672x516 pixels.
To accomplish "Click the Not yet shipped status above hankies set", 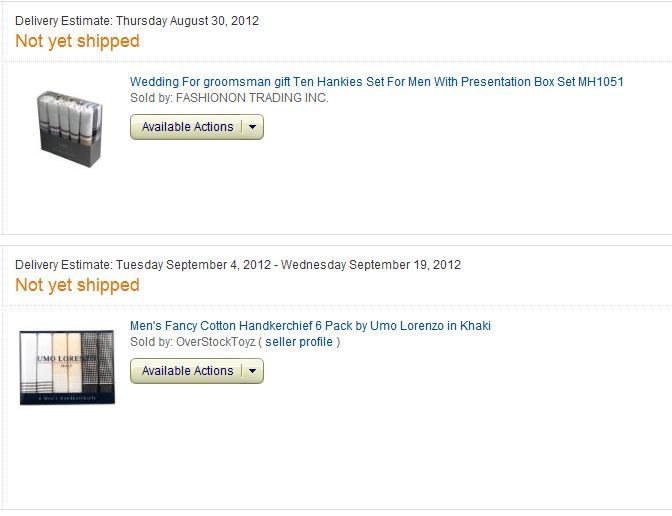I will pyautogui.click(x=77, y=41).
